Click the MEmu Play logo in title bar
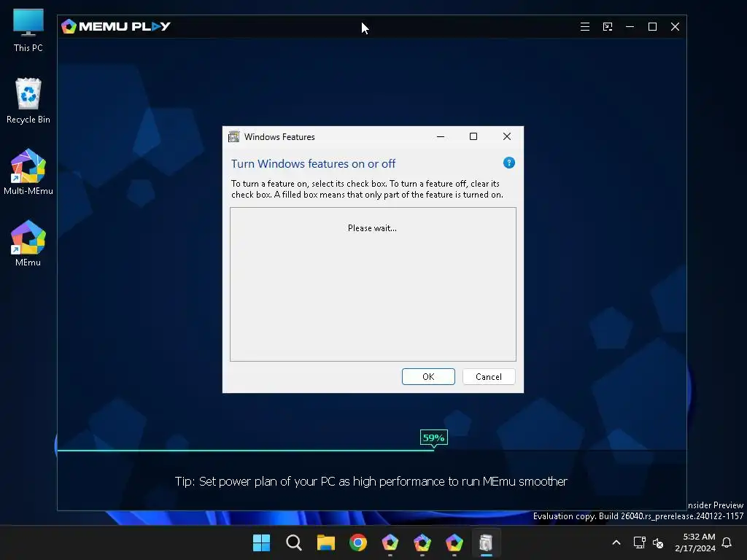This screenshot has height=560, width=747. [x=116, y=26]
